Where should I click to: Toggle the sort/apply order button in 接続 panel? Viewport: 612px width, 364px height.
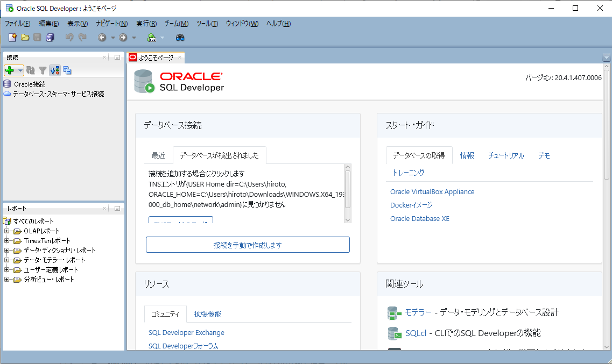54,70
